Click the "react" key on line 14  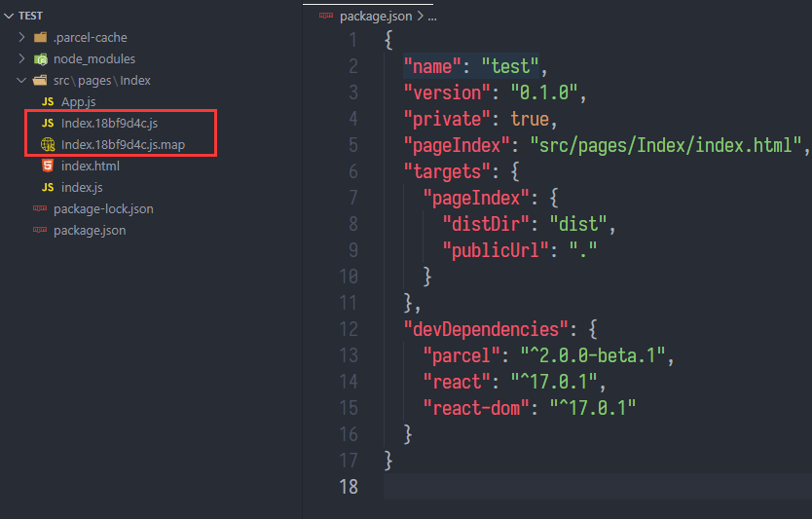[457, 383]
